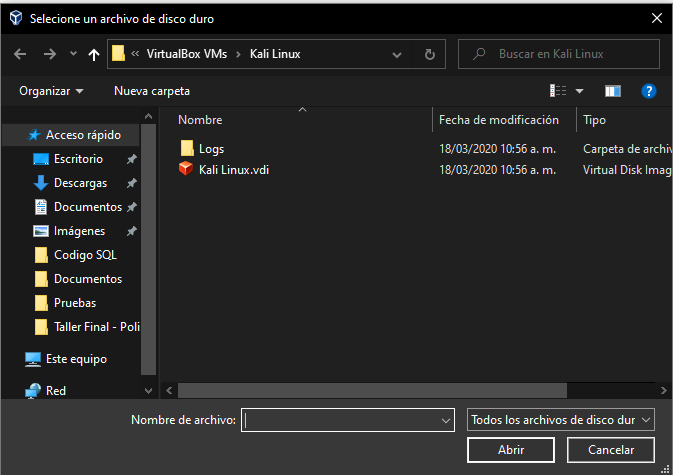
Task: Select Acceso rápido in navigation pane
Action: (83, 135)
